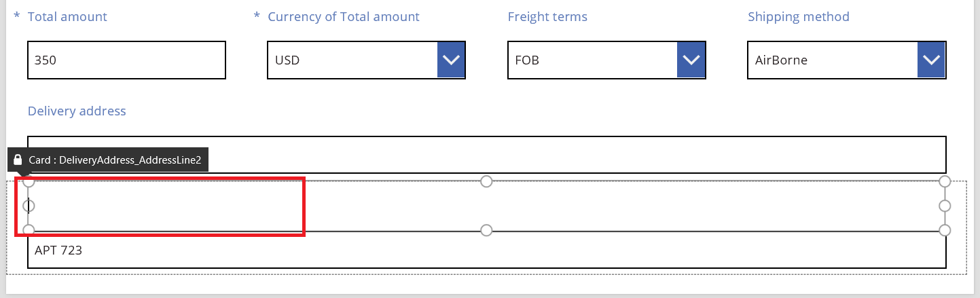Click the bottom-center resize handle of selected card

pyautogui.click(x=486, y=231)
